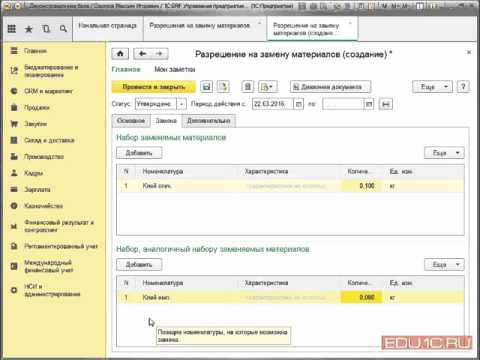
Task: Open the Главное link under title
Action: click(126, 69)
